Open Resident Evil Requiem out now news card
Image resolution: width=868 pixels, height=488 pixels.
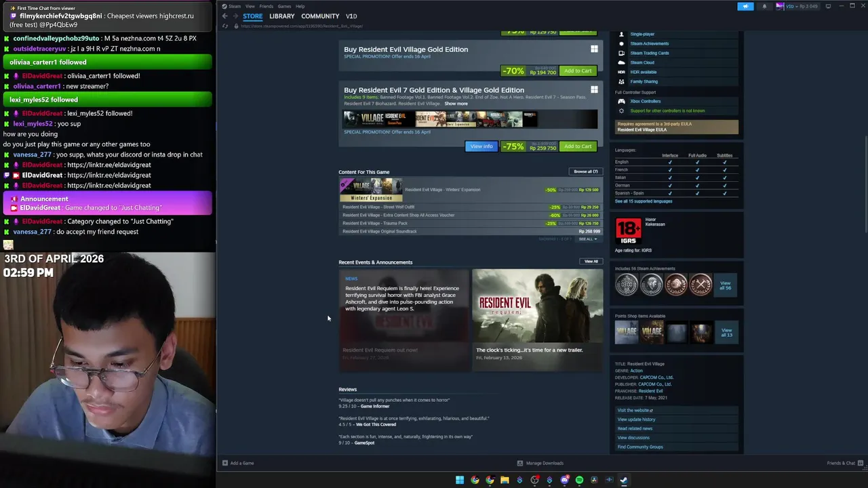click(x=404, y=320)
